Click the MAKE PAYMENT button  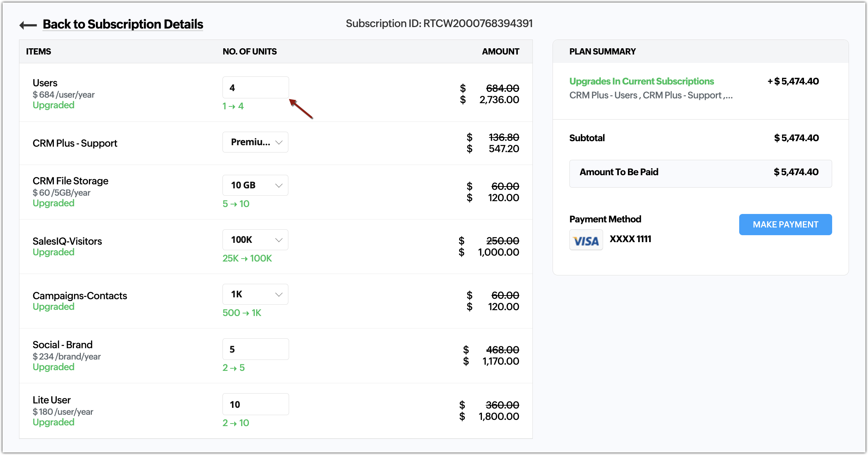[785, 225]
